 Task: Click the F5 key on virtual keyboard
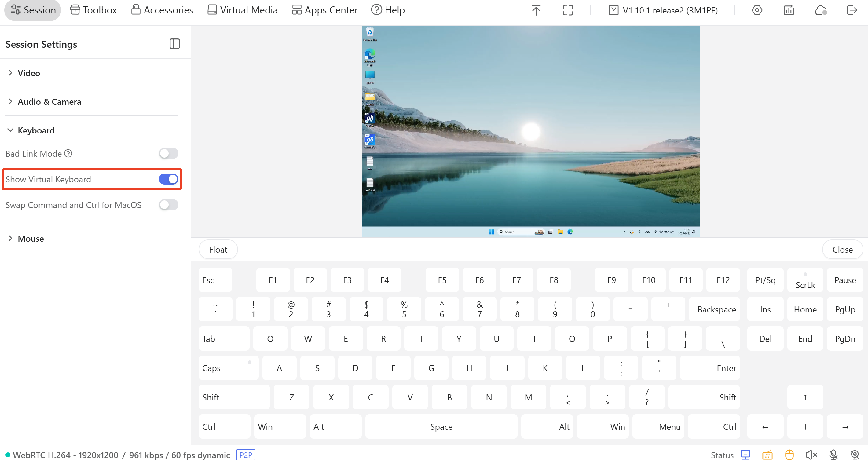442,280
